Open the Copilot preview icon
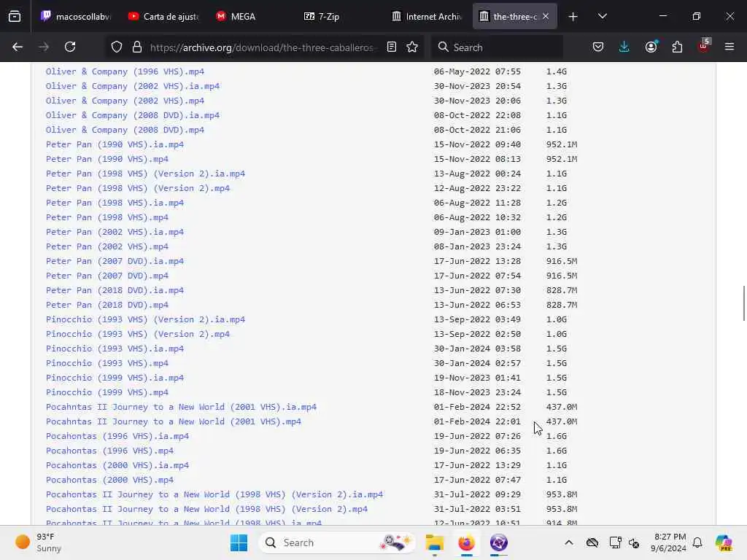Screen dimensions: 747x560 click(x=724, y=542)
